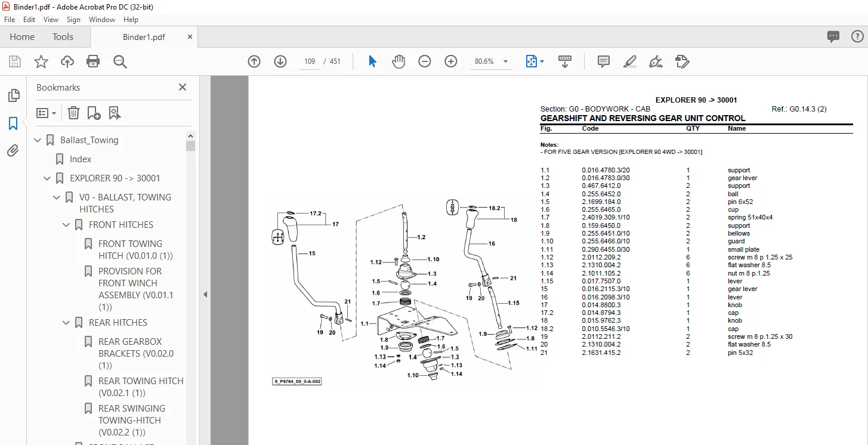Open the File menu
Viewport: 868px width, 445px height.
point(10,20)
